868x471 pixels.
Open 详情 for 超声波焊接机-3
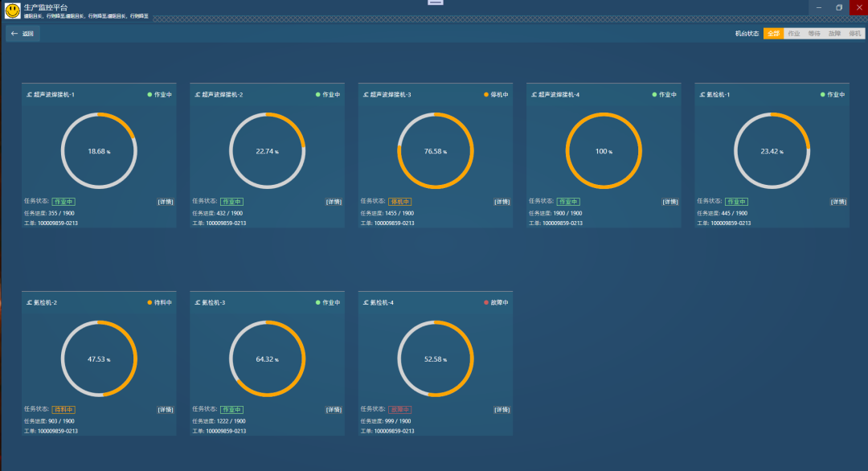click(x=502, y=202)
